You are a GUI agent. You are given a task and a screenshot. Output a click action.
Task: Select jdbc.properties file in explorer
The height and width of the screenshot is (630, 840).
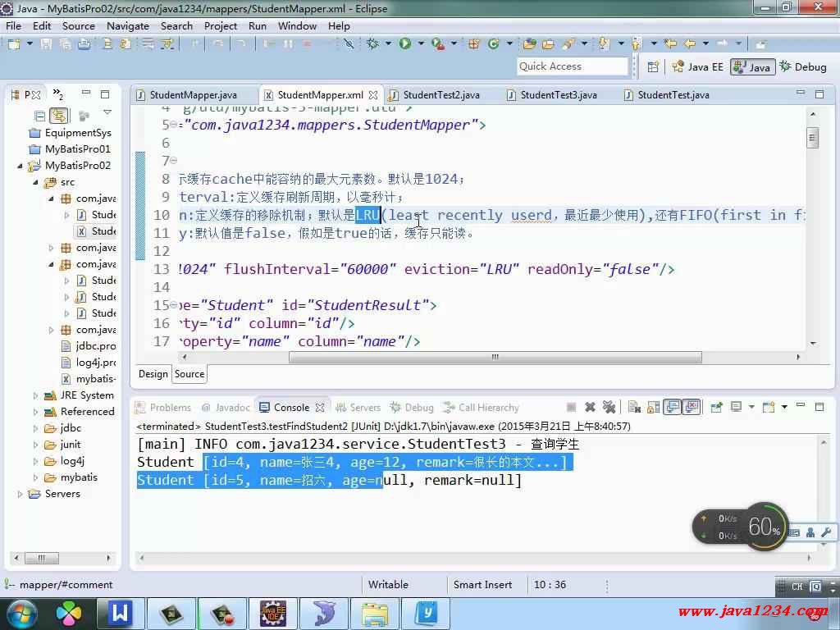(x=89, y=346)
